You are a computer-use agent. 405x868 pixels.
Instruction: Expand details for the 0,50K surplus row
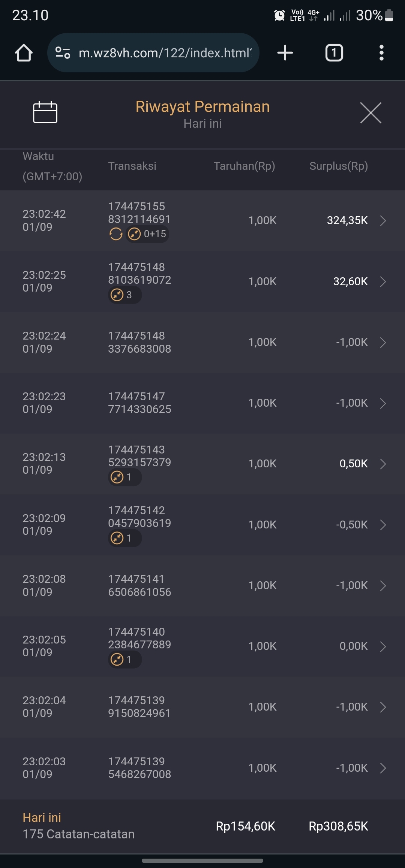pyautogui.click(x=382, y=464)
